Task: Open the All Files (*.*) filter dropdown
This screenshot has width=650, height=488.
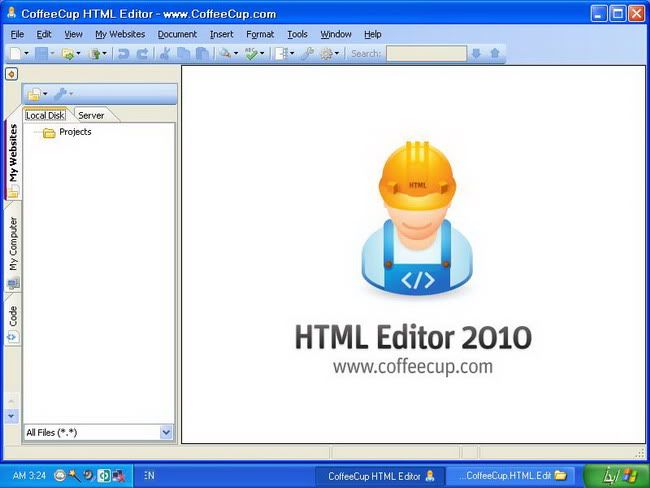Action: pos(166,432)
